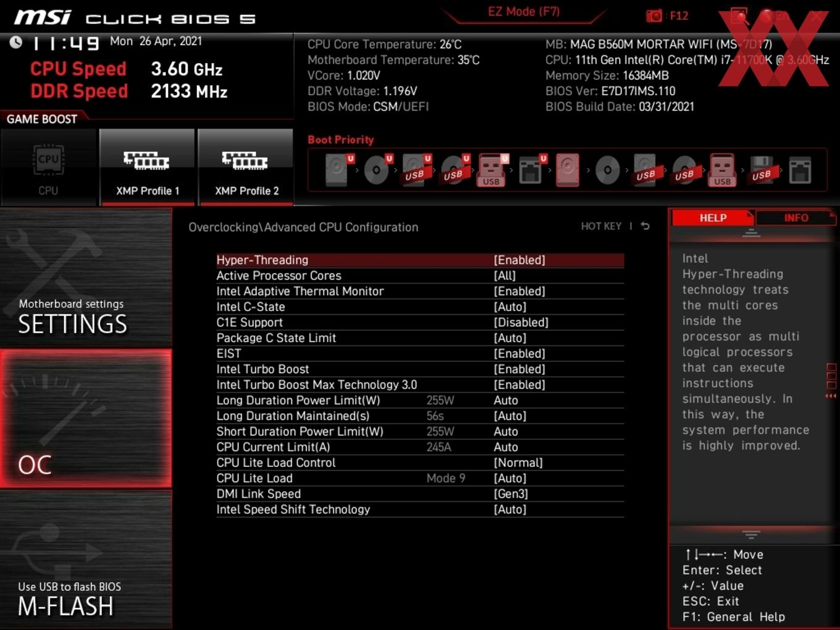
Task: Click the HOT KEY button
Action: coord(601,226)
